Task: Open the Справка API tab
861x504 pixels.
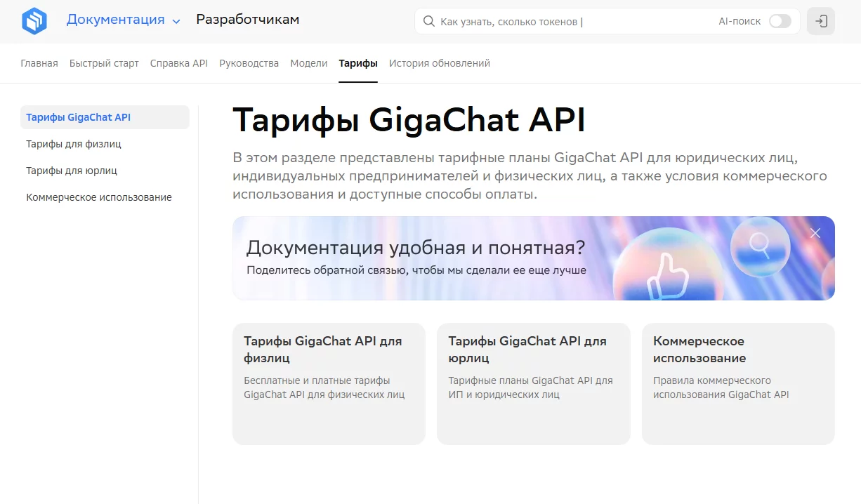Action: [x=179, y=63]
